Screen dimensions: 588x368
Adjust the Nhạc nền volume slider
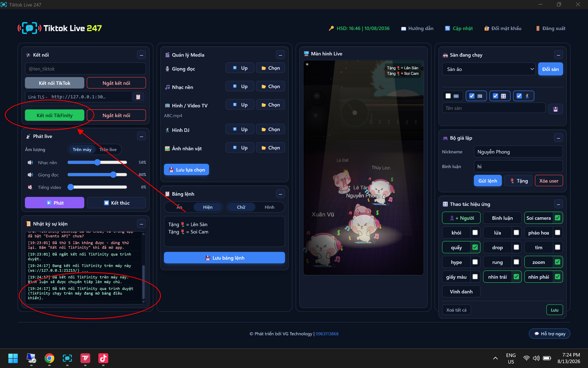[x=97, y=162]
